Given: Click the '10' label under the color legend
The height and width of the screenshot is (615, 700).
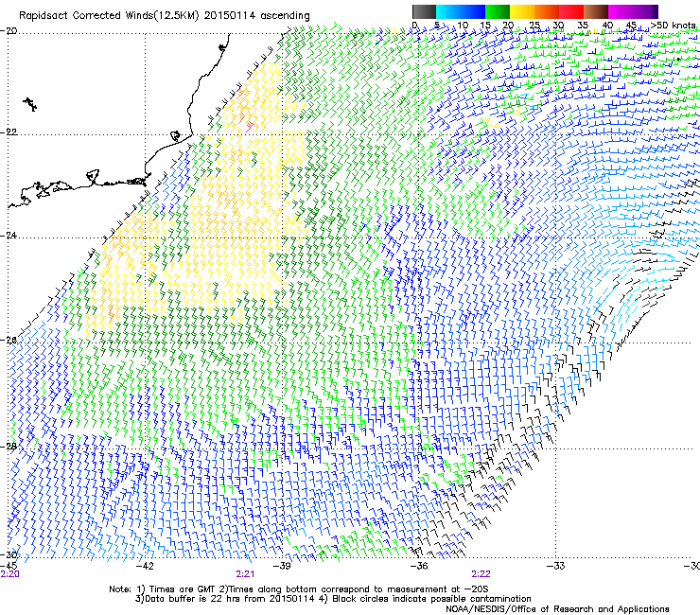Looking at the screenshot, I should point(463,25).
